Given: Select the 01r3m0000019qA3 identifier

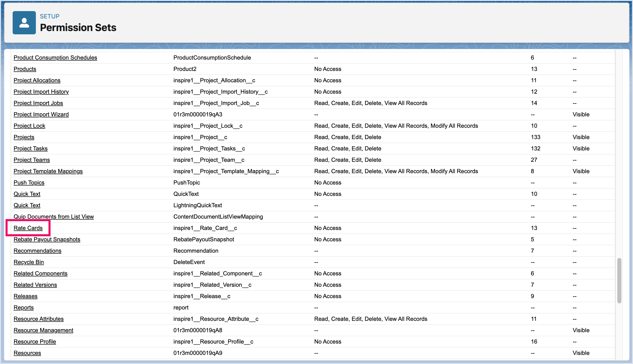Looking at the screenshot, I should [198, 114].
